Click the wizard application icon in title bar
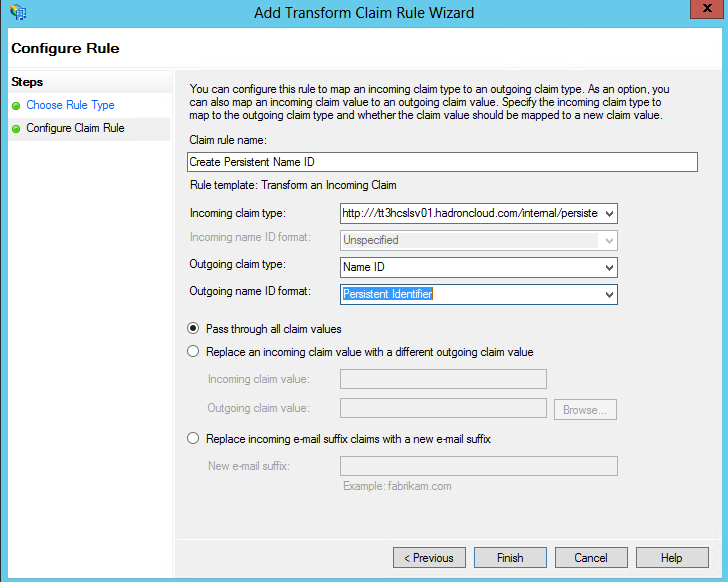 tap(18, 12)
